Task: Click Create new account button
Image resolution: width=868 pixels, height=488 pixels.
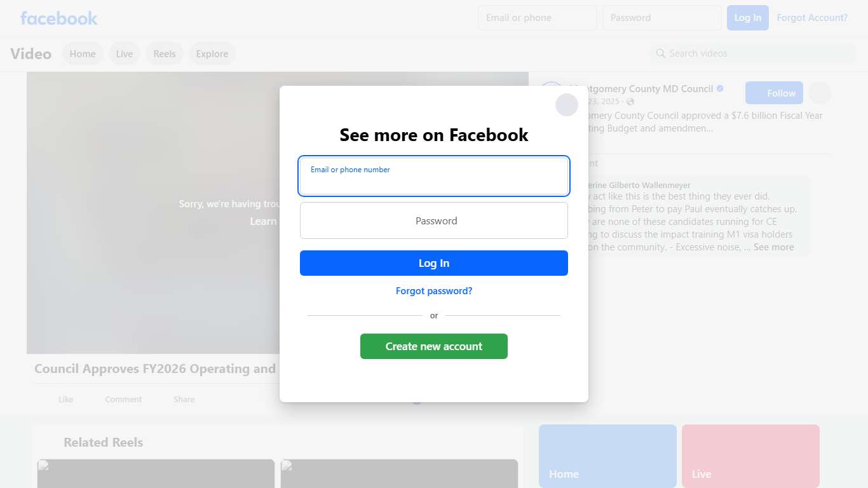Action: pyautogui.click(x=434, y=346)
